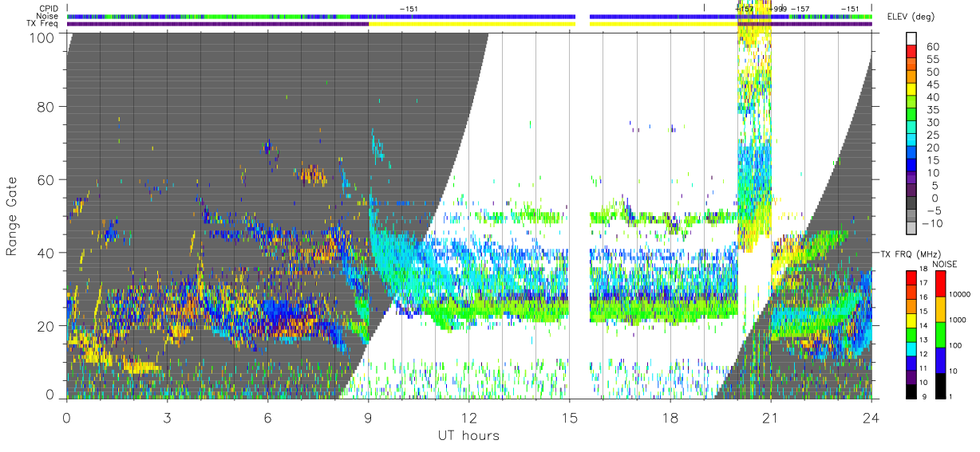Image resolution: width=980 pixels, height=452 pixels.
Task: Click the '-151' CPID label near 10 UT
Action: (x=409, y=9)
